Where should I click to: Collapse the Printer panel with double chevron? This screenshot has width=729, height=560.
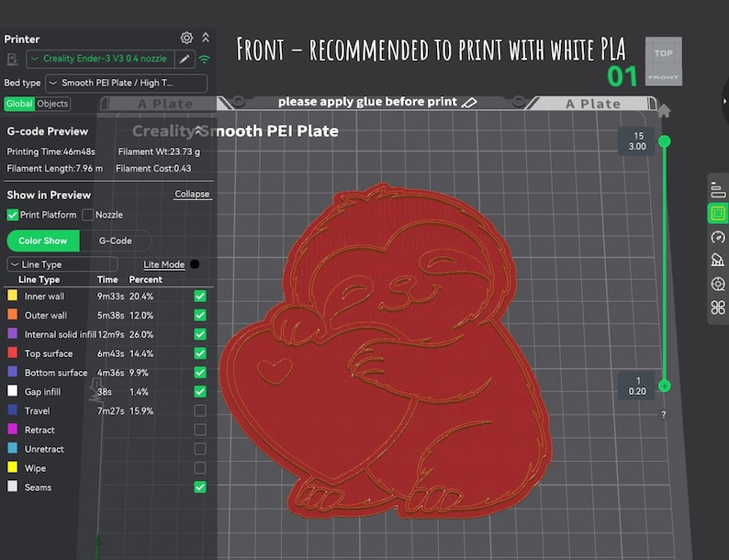[206, 38]
